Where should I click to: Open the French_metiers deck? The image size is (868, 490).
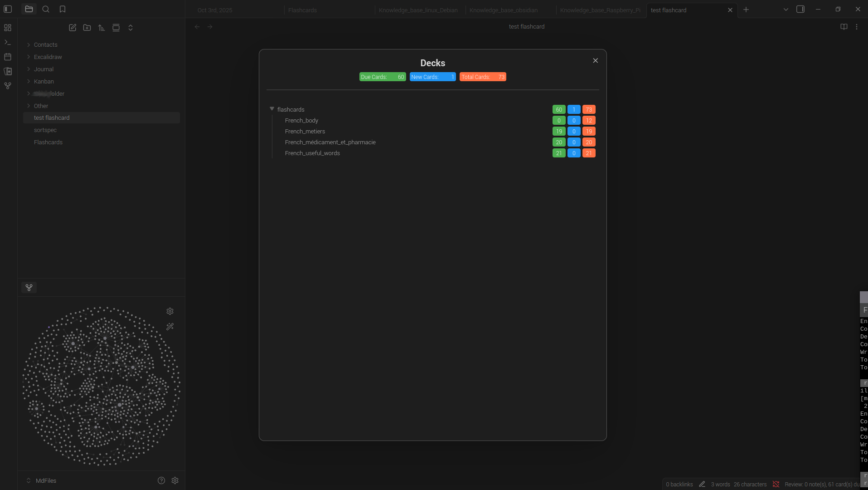(305, 131)
